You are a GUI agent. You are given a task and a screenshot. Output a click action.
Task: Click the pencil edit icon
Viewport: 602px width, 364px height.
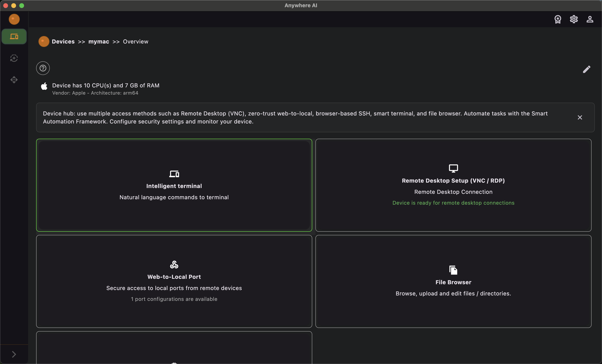coord(587,69)
